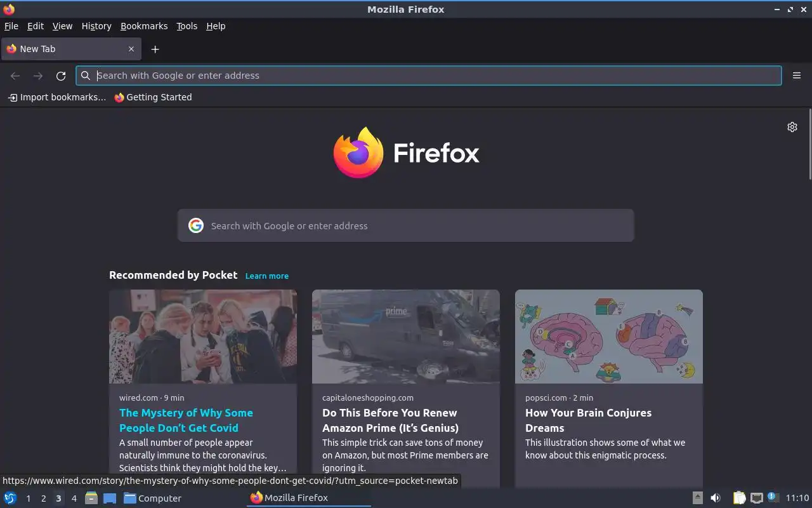Click popsci.com · 2 min source text
The height and width of the screenshot is (508, 812).
[559, 398]
